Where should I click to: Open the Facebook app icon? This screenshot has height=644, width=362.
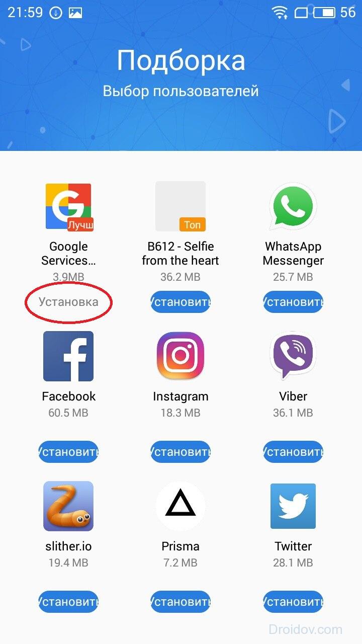click(68, 356)
